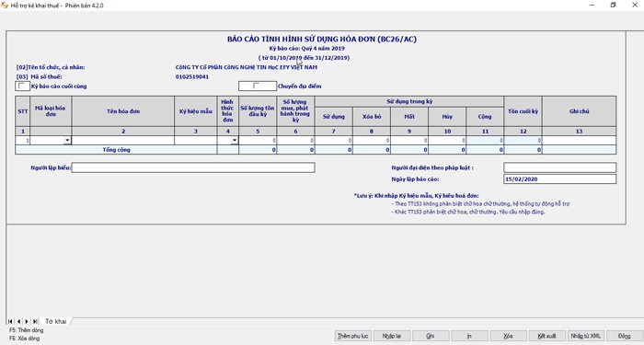This screenshot has width=644, height=345.
Task: Click the Người lập biểu input field
Action: pyautogui.click(x=193, y=167)
